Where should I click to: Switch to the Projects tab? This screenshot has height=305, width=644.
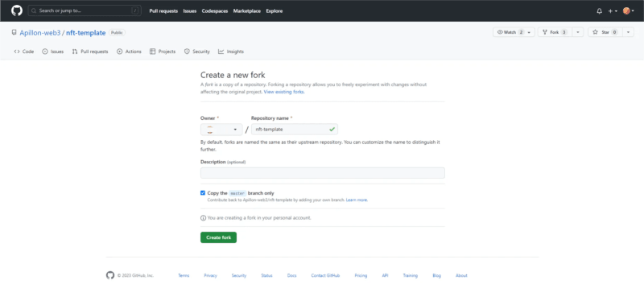click(163, 52)
